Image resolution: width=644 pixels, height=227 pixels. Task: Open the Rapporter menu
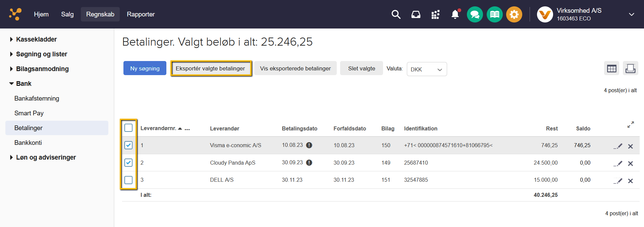141,14
